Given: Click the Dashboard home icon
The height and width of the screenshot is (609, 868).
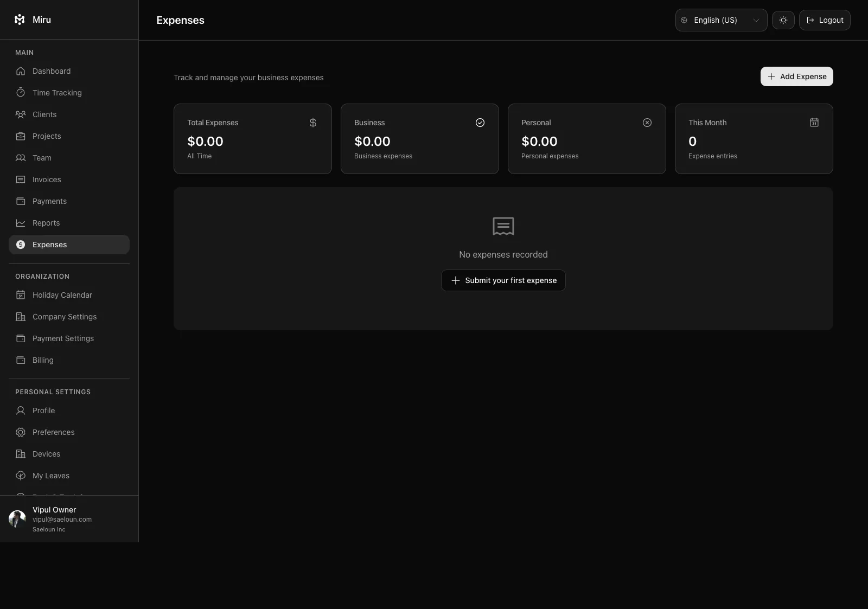Looking at the screenshot, I should tap(21, 71).
